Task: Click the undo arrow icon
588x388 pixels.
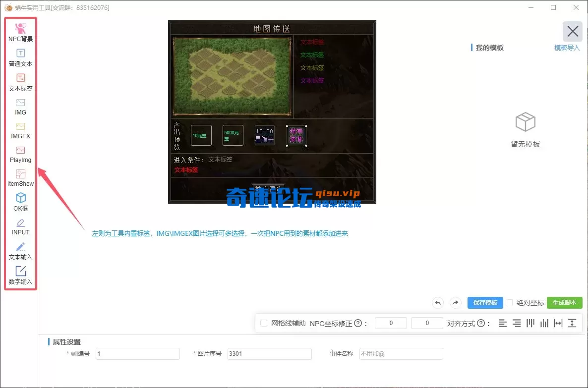Action: (438, 303)
